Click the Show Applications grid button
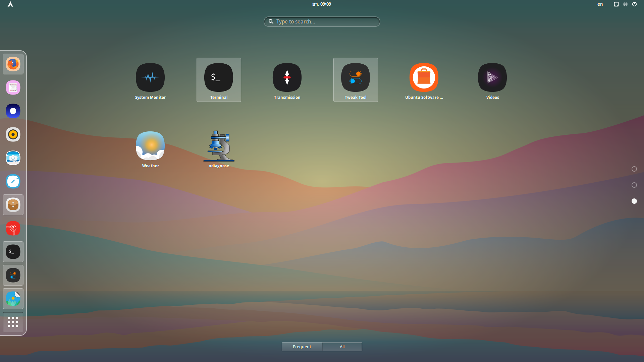The height and width of the screenshot is (362, 644). click(13, 322)
